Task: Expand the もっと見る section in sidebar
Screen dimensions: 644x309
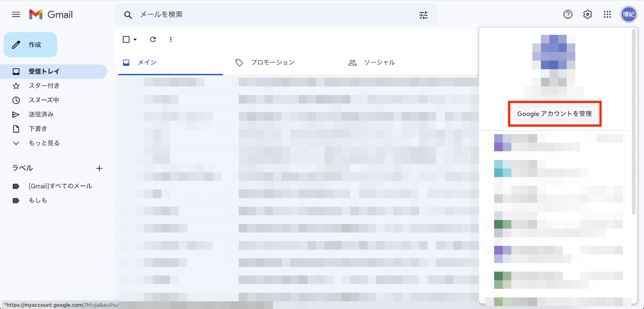Action: tap(44, 143)
